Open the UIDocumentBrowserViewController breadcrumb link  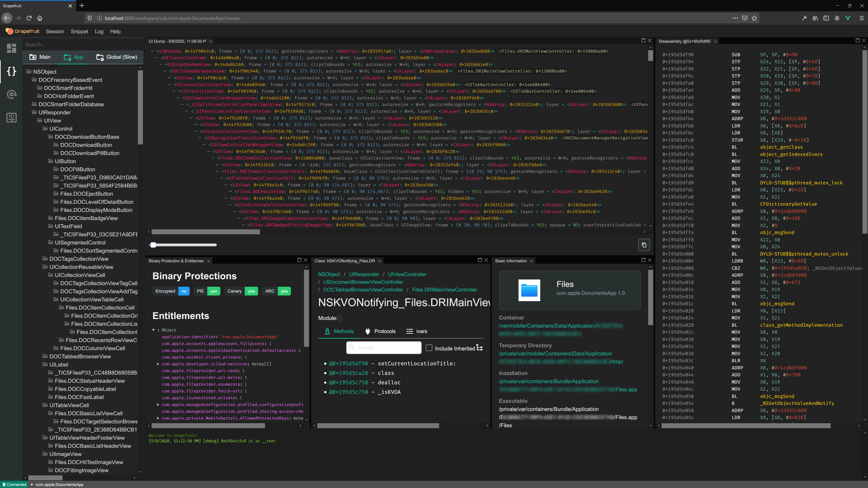363,282
